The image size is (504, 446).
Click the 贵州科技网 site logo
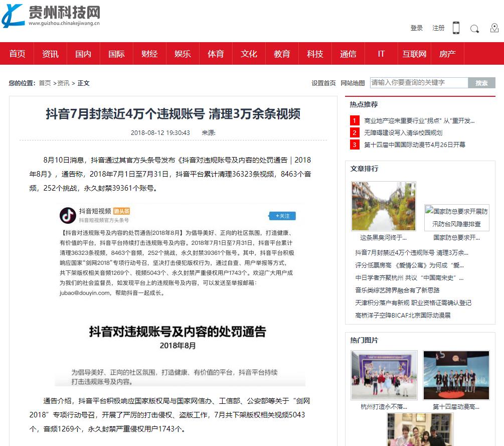coord(51,15)
